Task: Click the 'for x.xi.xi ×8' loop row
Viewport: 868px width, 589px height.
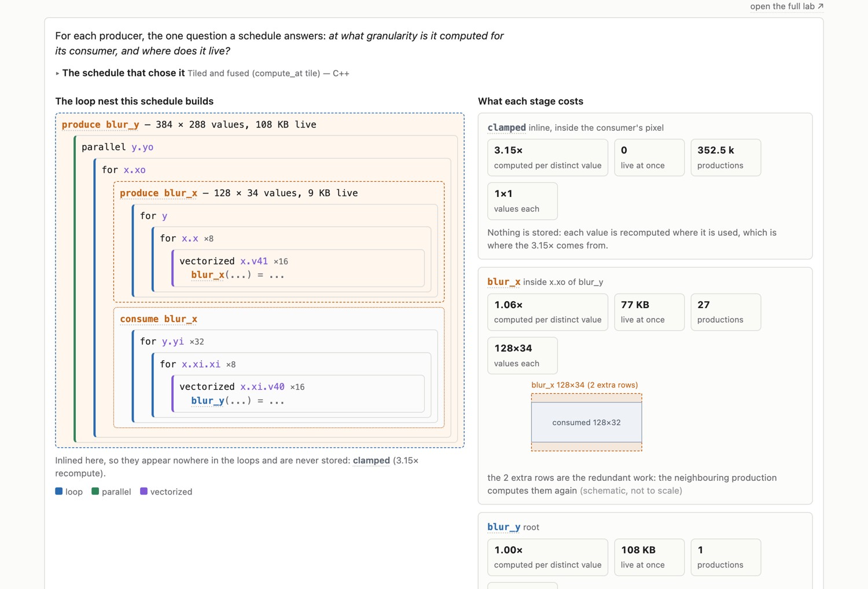Action: pos(198,364)
